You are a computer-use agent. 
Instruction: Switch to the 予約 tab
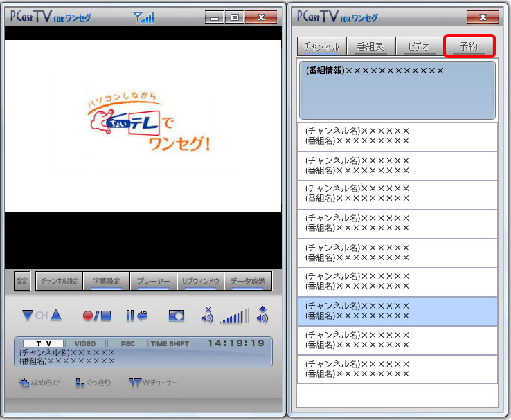pyautogui.click(x=469, y=47)
